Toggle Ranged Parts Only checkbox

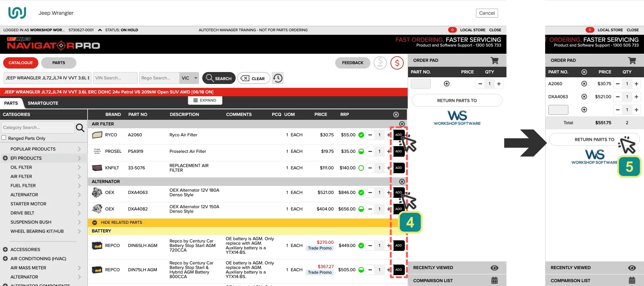pyautogui.click(x=4, y=138)
